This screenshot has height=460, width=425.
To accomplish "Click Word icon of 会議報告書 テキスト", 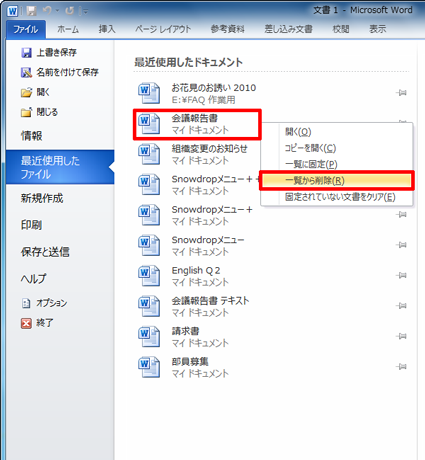I will click(x=149, y=306).
